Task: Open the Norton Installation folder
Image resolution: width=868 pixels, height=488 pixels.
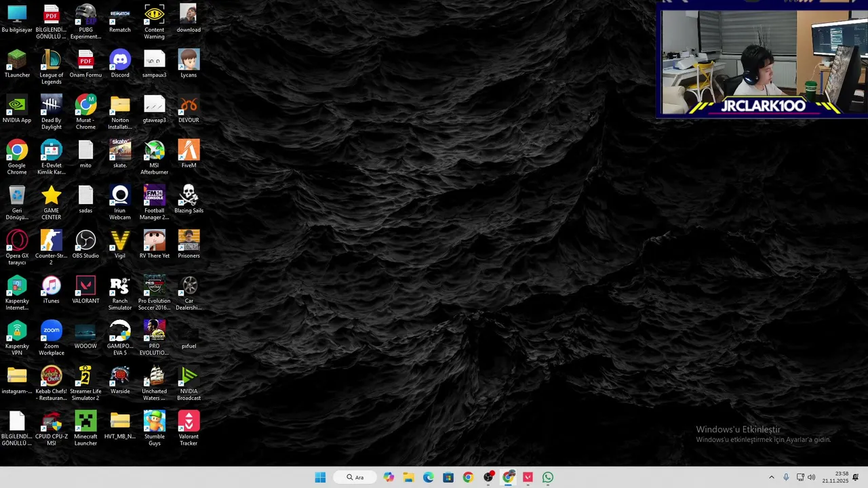Action: (x=120, y=113)
